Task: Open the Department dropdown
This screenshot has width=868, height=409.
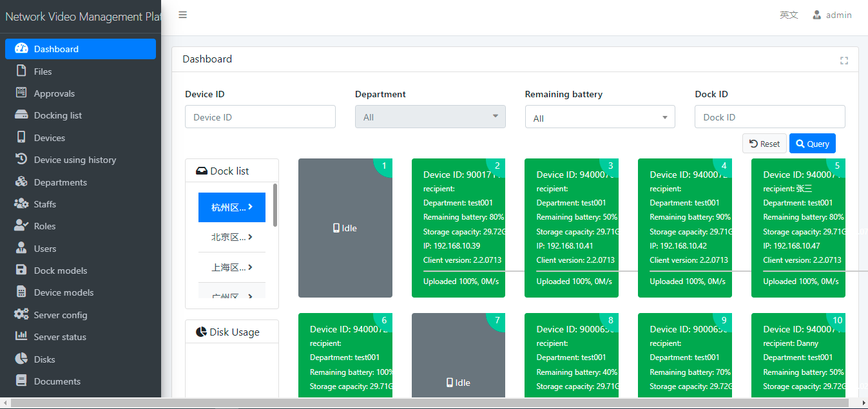Action: coord(430,117)
